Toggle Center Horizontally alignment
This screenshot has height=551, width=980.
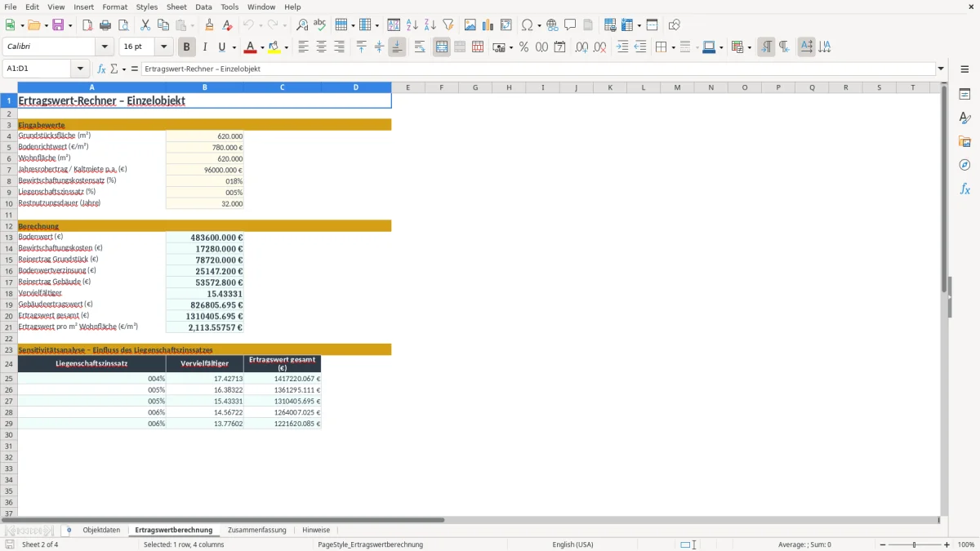(x=321, y=47)
